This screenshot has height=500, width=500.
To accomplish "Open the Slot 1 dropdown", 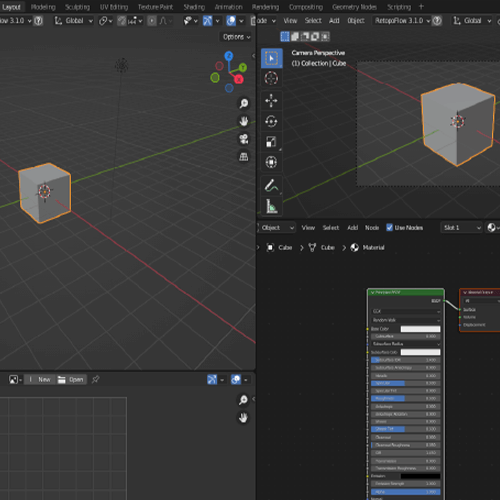I will (461, 227).
